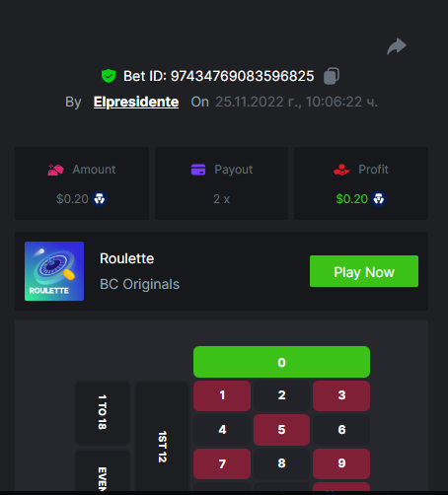The width and height of the screenshot is (448, 495).
Task: Click the Play Now button
Action: [364, 271]
